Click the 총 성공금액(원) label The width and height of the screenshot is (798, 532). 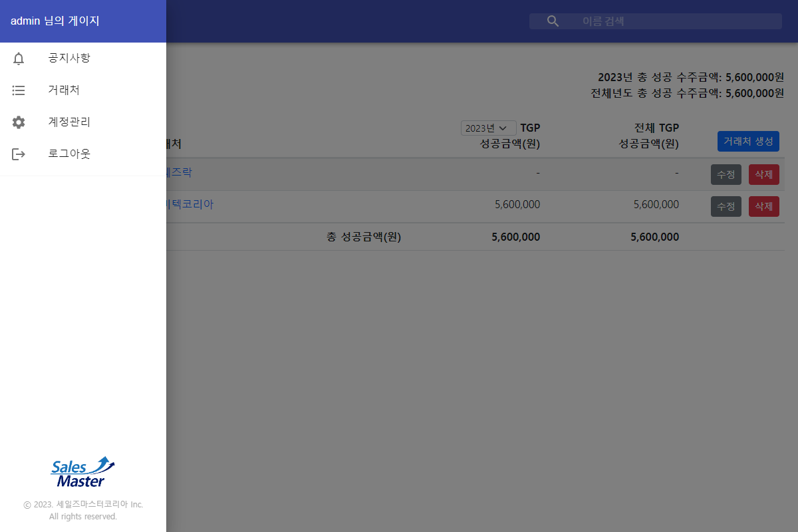point(364,237)
